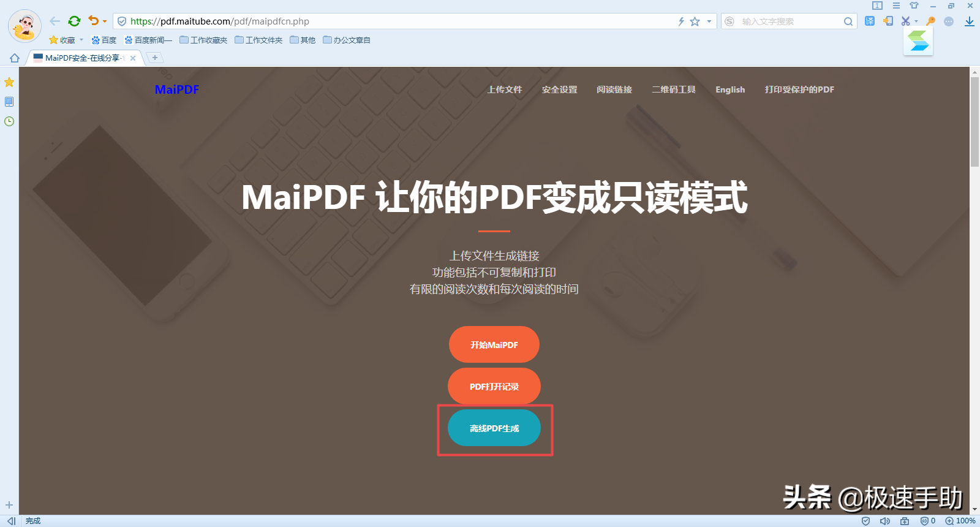Click the text search input box
Screen dimensions: 980x527
click(790, 21)
